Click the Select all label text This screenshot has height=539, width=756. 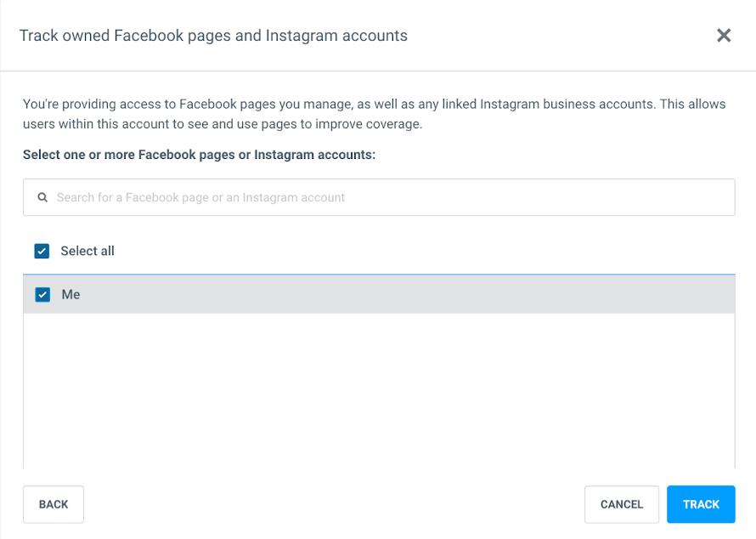click(87, 251)
